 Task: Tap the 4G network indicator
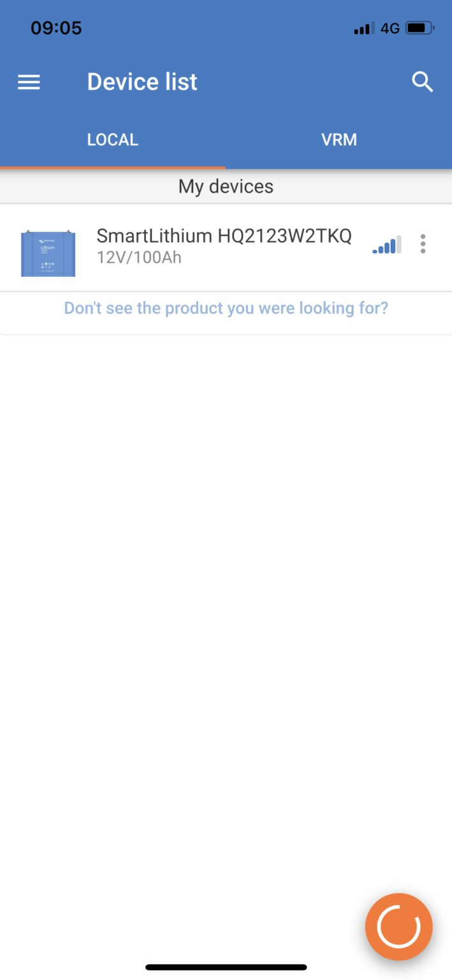390,29
